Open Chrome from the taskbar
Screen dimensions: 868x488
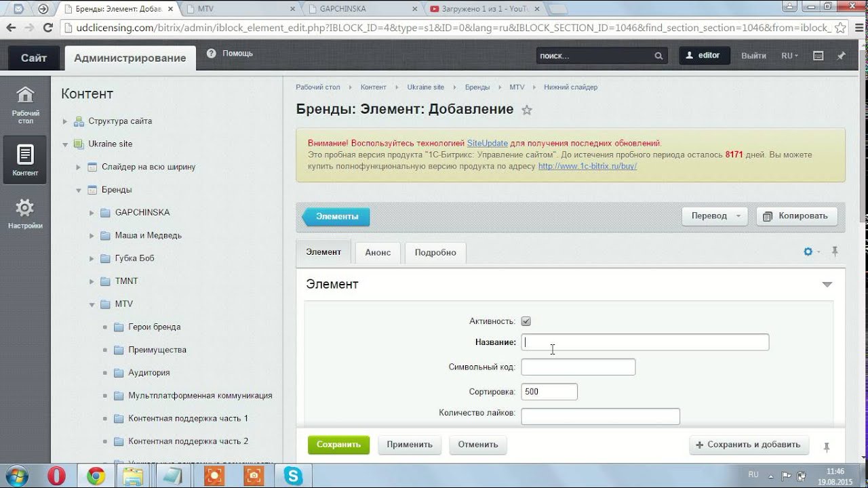[96, 475]
